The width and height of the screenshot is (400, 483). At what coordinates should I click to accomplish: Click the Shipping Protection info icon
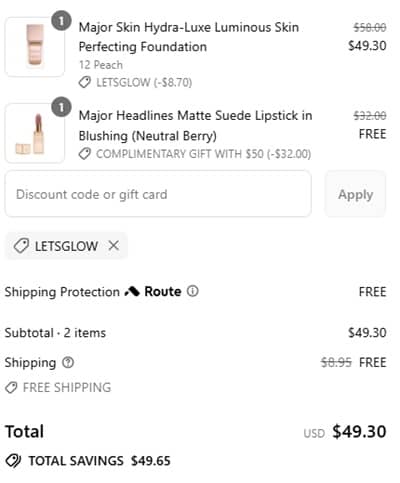coord(192,291)
